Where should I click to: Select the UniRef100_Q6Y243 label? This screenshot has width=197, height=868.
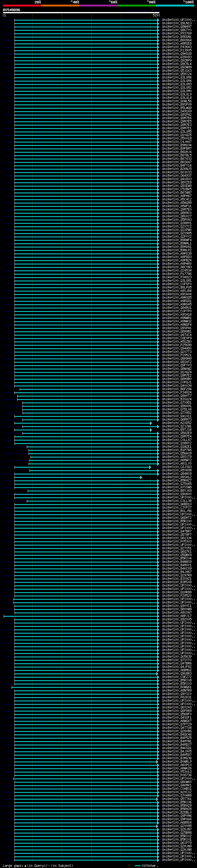(177, 707)
